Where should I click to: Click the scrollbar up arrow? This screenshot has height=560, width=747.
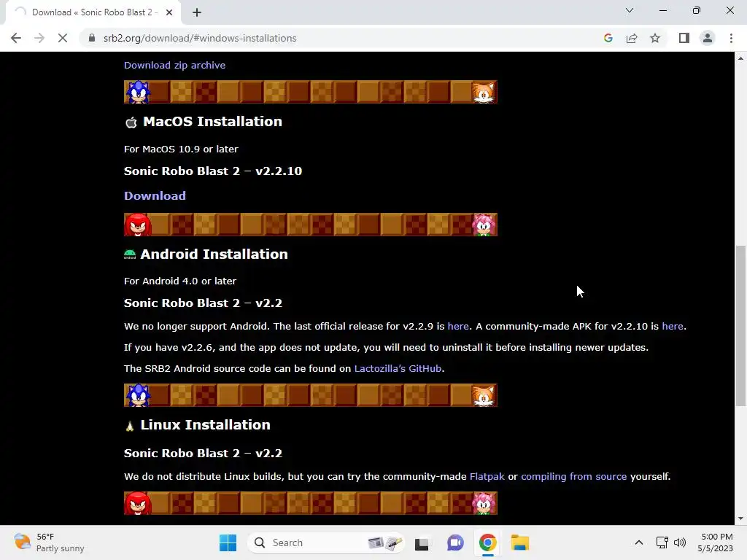[x=740, y=58]
